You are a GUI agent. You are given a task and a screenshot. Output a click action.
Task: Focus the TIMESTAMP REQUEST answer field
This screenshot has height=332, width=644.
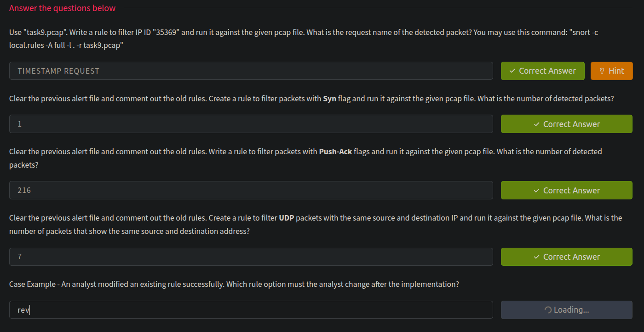251,71
